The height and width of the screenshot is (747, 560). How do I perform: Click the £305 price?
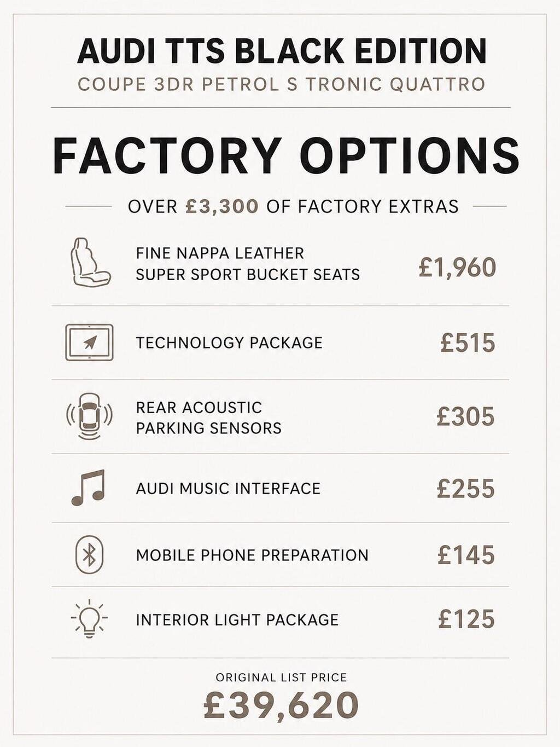click(465, 416)
